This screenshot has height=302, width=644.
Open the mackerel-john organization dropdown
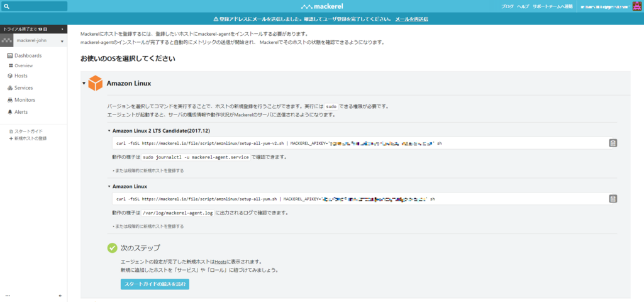point(40,41)
